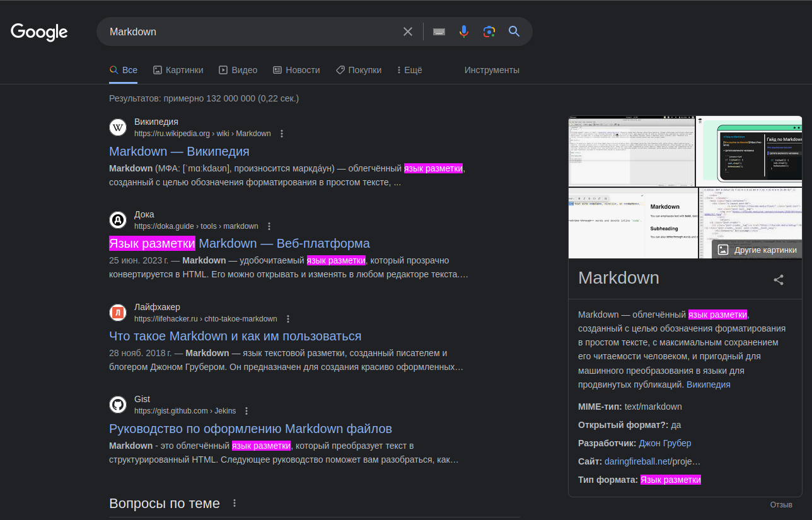Open Язык разметки Markdown — Веб-платформа link

(240, 243)
